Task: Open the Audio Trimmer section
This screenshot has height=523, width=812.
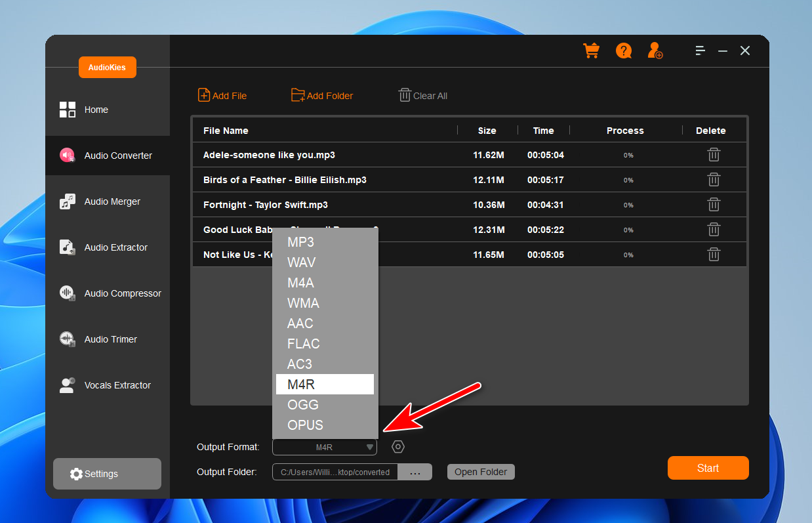Action: [110, 339]
